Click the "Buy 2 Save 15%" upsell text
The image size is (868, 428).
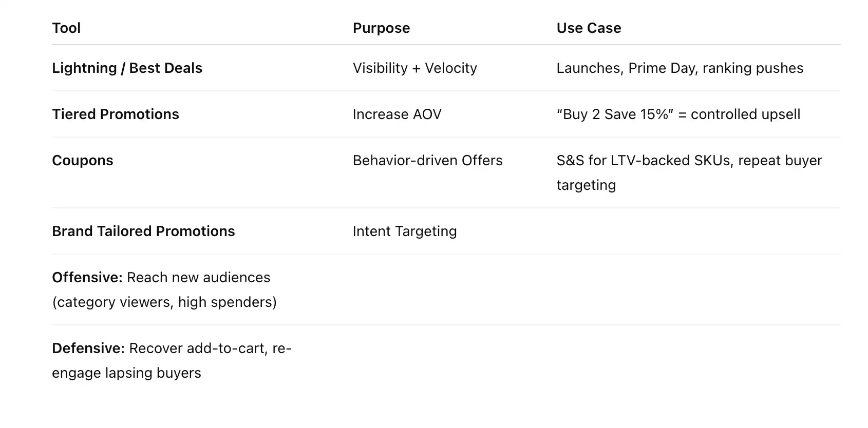click(x=678, y=114)
